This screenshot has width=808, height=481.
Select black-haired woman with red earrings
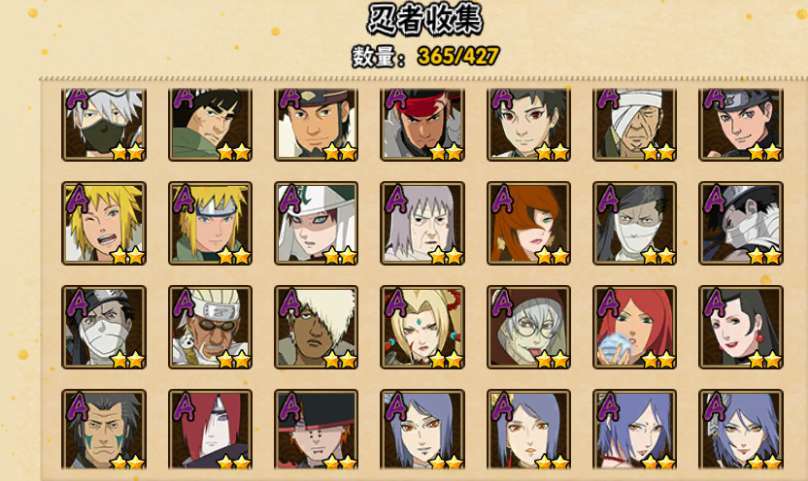coord(740,327)
